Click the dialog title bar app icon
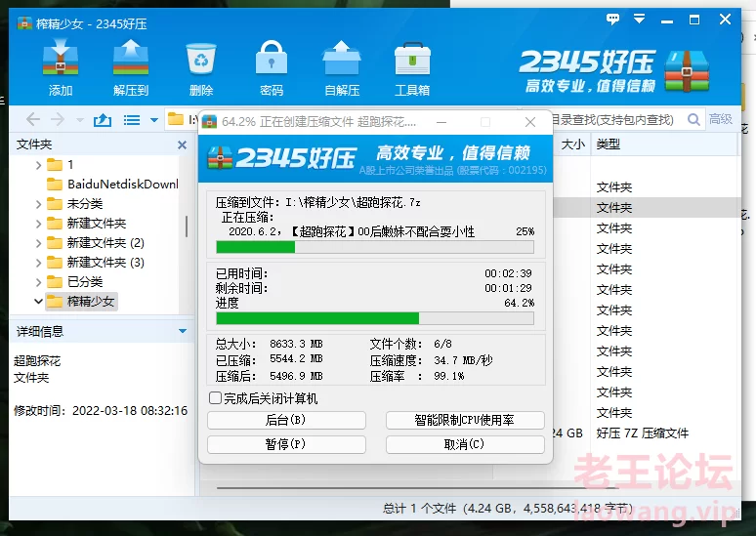 click(209, 121)
